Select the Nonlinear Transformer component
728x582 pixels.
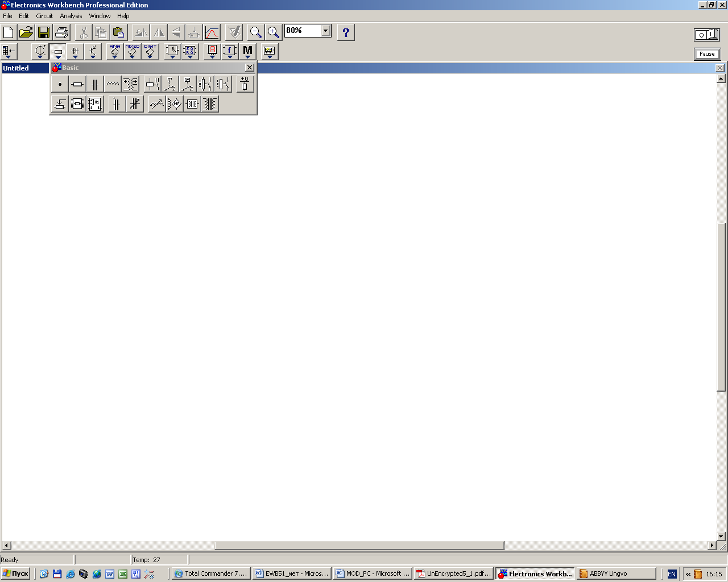pyautogui.click(x=209, y=104)
